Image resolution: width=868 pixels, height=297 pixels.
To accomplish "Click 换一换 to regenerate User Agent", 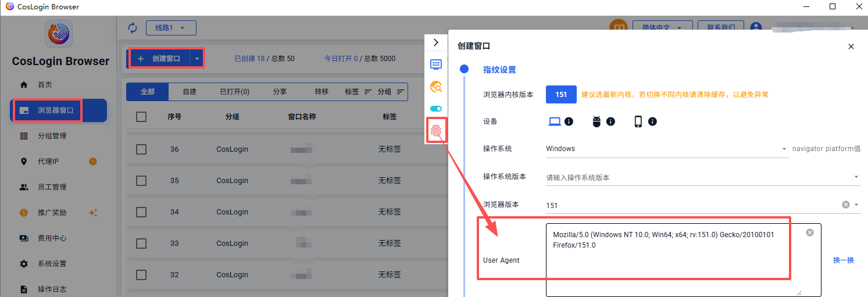I will (844, 260).
